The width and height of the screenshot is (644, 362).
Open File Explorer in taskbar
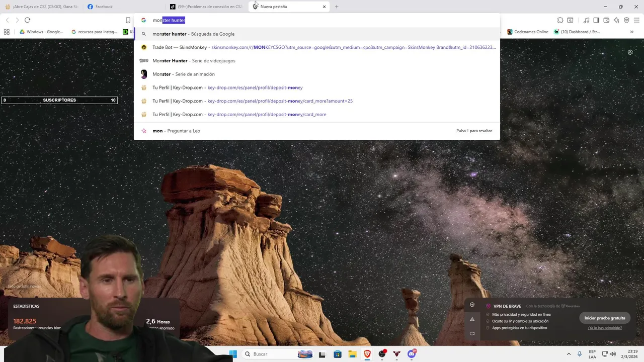(x=352, y=354)
